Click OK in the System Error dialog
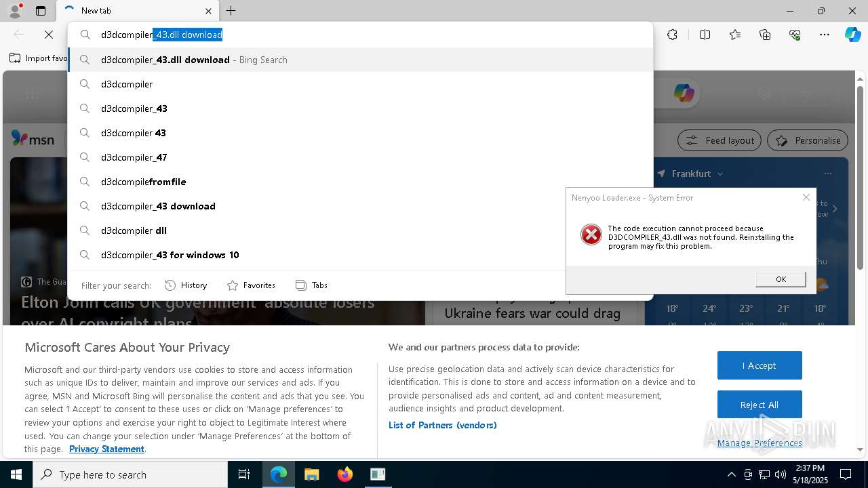This screenshot has height=488, width=868. click(x=781, y=279)
